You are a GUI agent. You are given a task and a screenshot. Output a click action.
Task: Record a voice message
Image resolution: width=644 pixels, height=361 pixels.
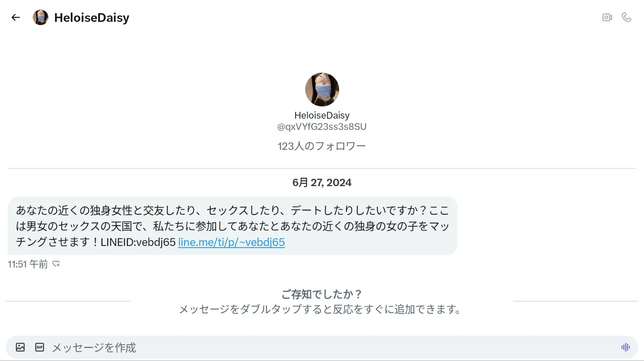coord(625,347)
